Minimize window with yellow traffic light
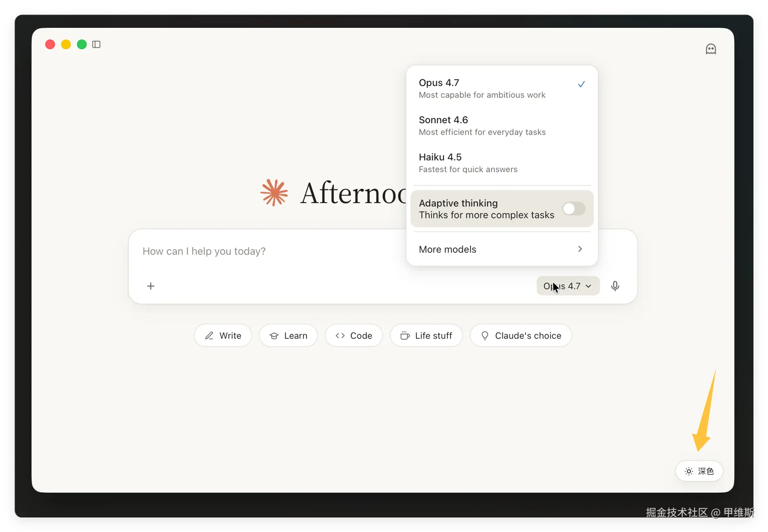The image size is (768, 532). coord(66,44)
